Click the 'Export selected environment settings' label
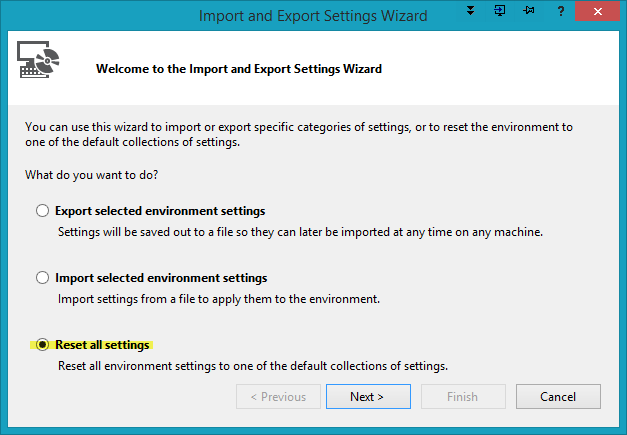627x435 pixels. tap(160, 211)
